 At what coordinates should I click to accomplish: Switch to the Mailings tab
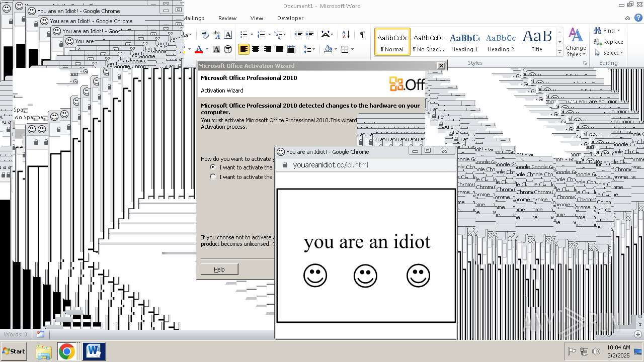point(194,18)
